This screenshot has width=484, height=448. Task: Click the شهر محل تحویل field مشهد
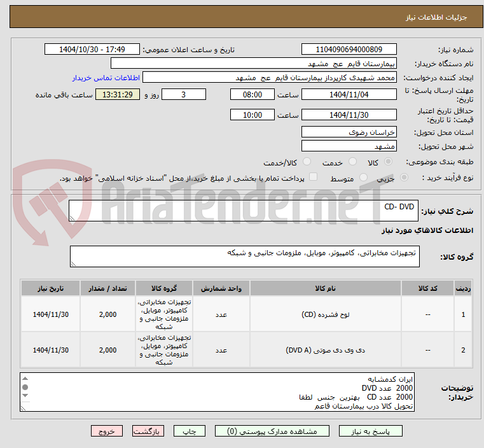pyautogui.click(x=349, y=146)
